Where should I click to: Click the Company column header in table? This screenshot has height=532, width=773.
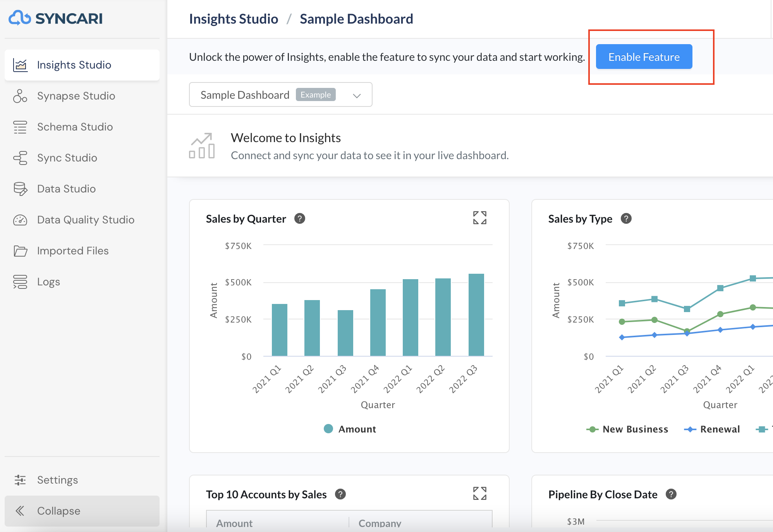(380, 523)
